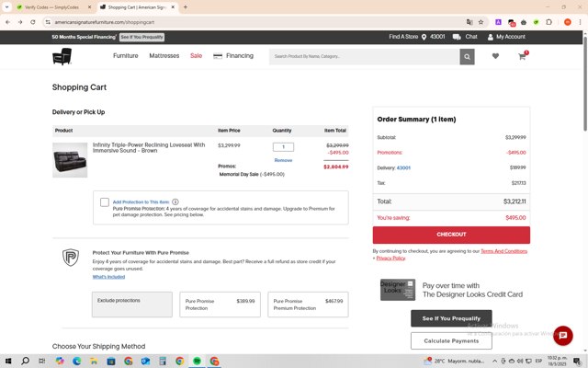Click Delivery zip code 43001 link
Screen dimensions: 588x368
[403, 167]
